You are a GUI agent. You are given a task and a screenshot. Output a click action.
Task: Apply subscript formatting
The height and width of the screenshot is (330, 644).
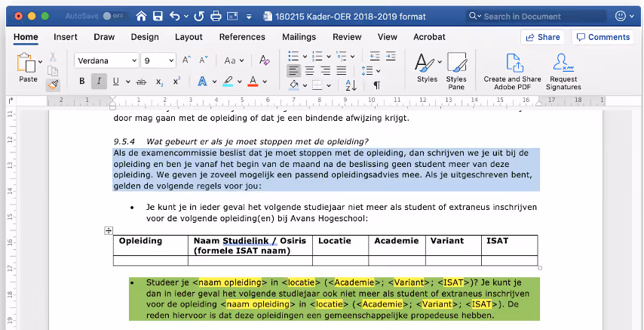pyautogui.click(x=160, y=82)
